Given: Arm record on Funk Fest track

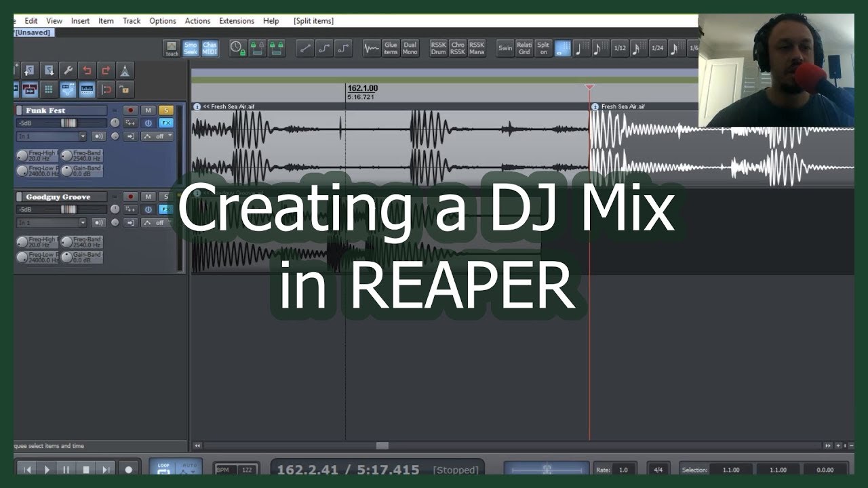Looking at the screenshot, I should coord(130,110).
